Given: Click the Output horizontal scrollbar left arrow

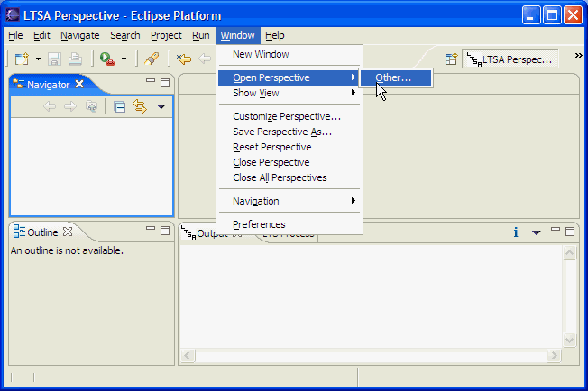Looking at the screenshot, I should 188,355.
